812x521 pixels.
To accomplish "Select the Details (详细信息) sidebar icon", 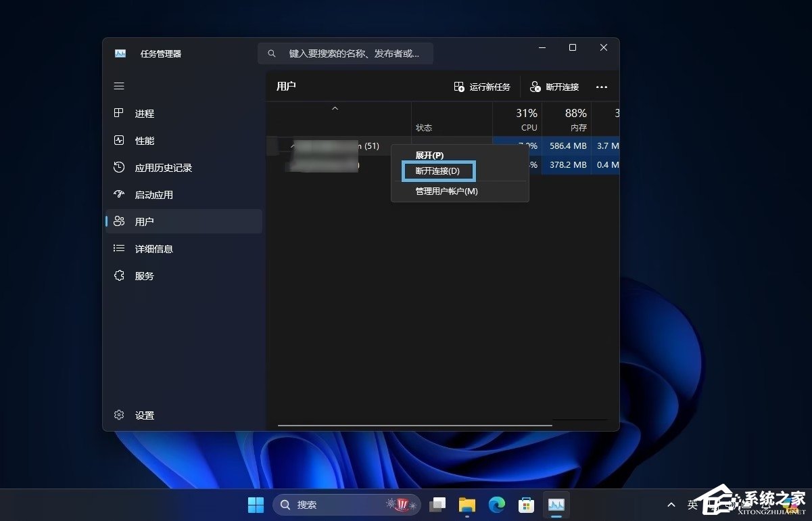I will point(119,249).
